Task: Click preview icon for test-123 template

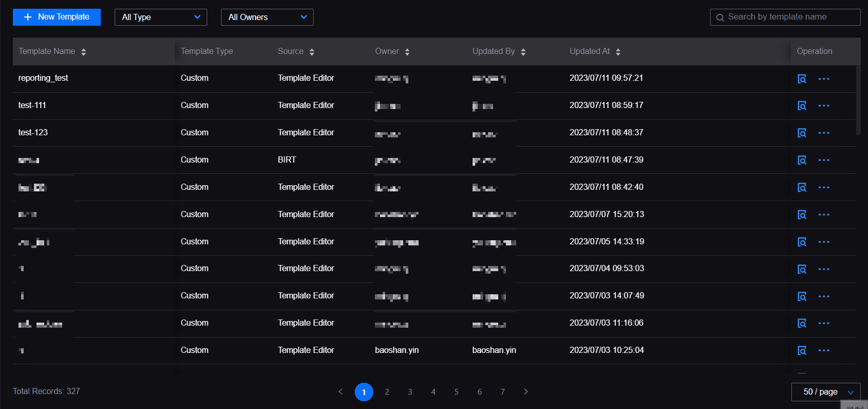Action: point(802,133)
